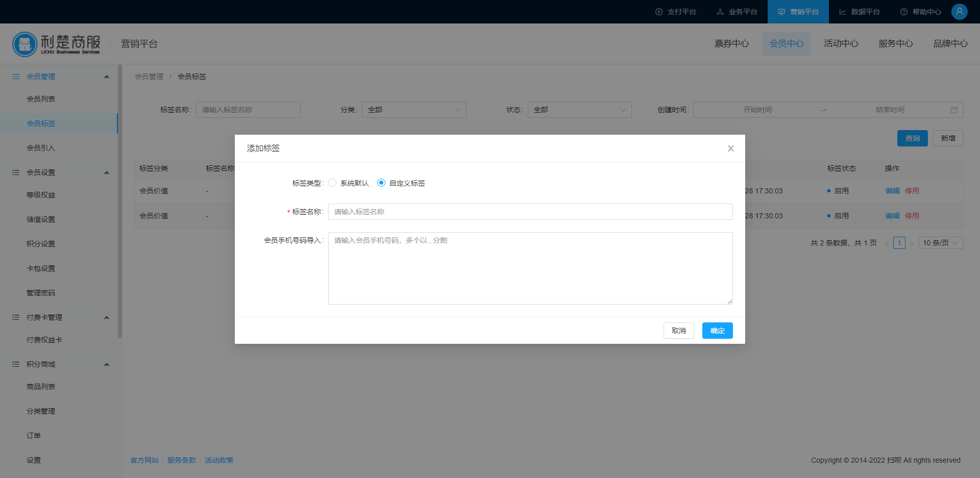Image resolution: width=980 pixels, height=478 pixels.
Task: Open 服务中心 menu
Action: pyautogui.click(x=896, y=44)
